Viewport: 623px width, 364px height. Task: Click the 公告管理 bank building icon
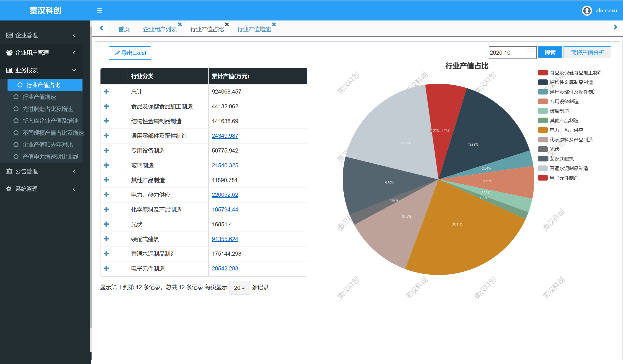[x=9, y=171]
